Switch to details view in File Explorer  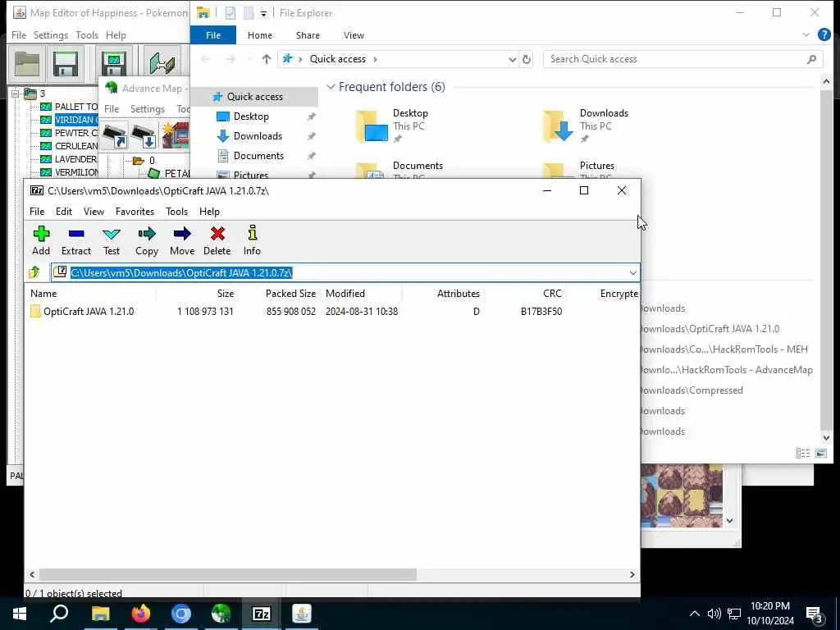(x=803, y=453)
